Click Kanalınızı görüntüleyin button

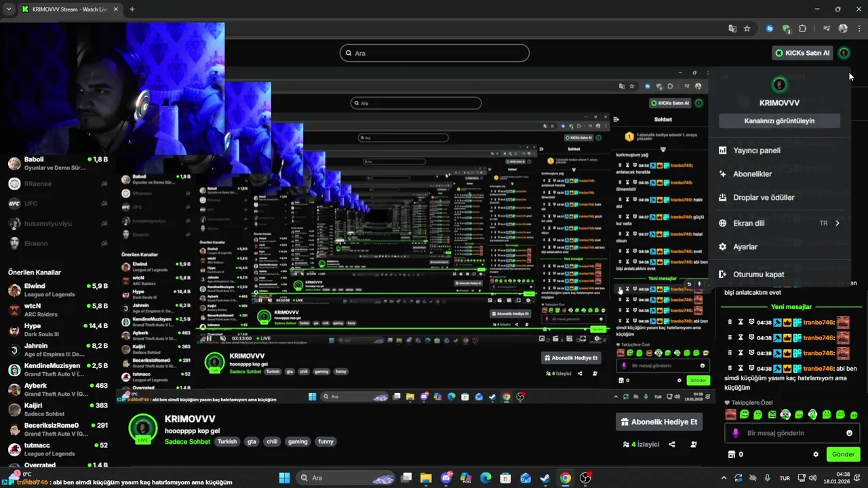(779, 121)
